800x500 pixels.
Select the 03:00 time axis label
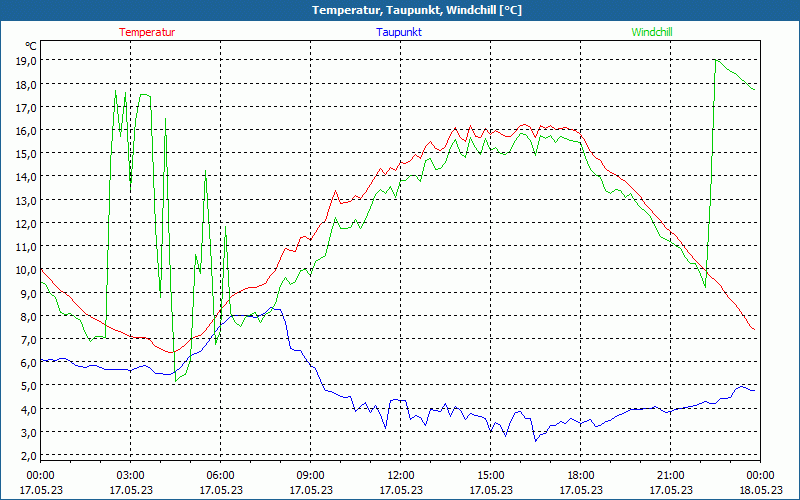click(130, 475)
